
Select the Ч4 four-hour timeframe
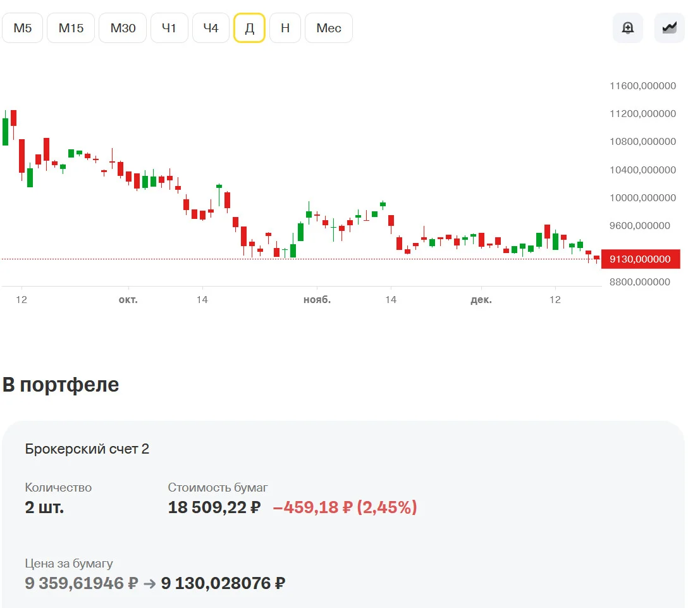[x=211, y=28]
